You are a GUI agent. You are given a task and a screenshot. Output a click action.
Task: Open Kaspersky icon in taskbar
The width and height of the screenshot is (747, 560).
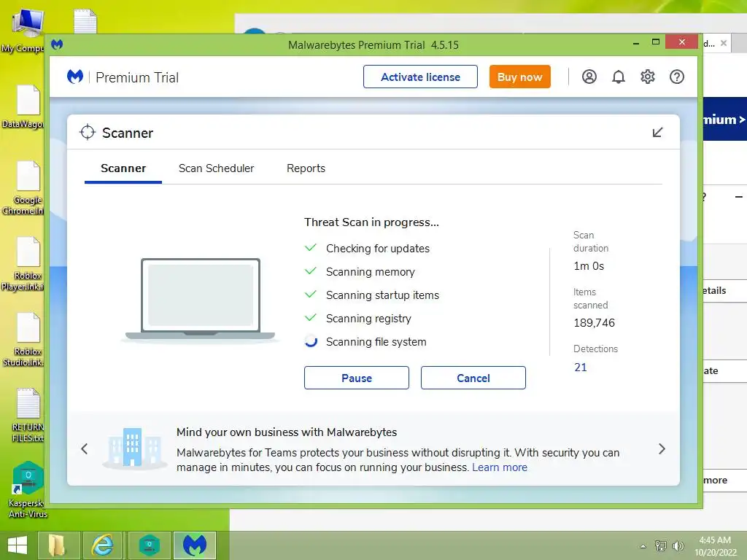click(x=149, y=545)
